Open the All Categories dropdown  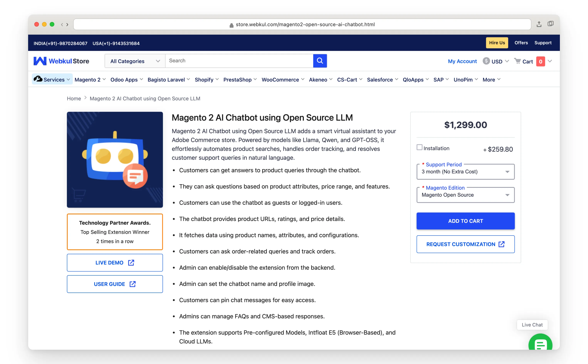coord(135,61)
